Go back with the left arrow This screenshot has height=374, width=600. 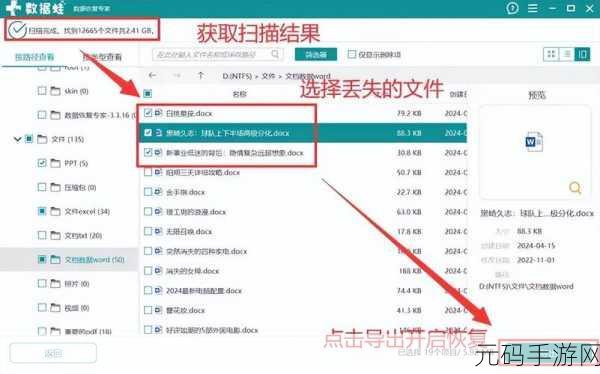point(152,75)
